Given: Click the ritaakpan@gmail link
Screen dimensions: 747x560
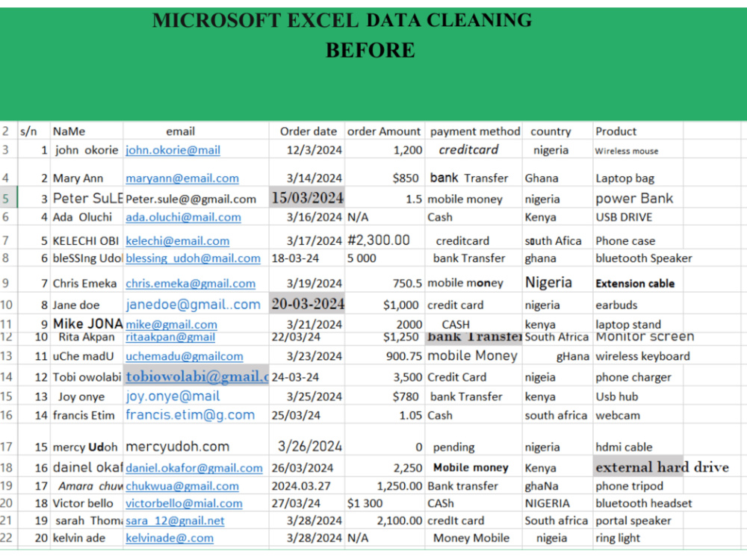Looking at the screenshot, I should pos(170,337).
